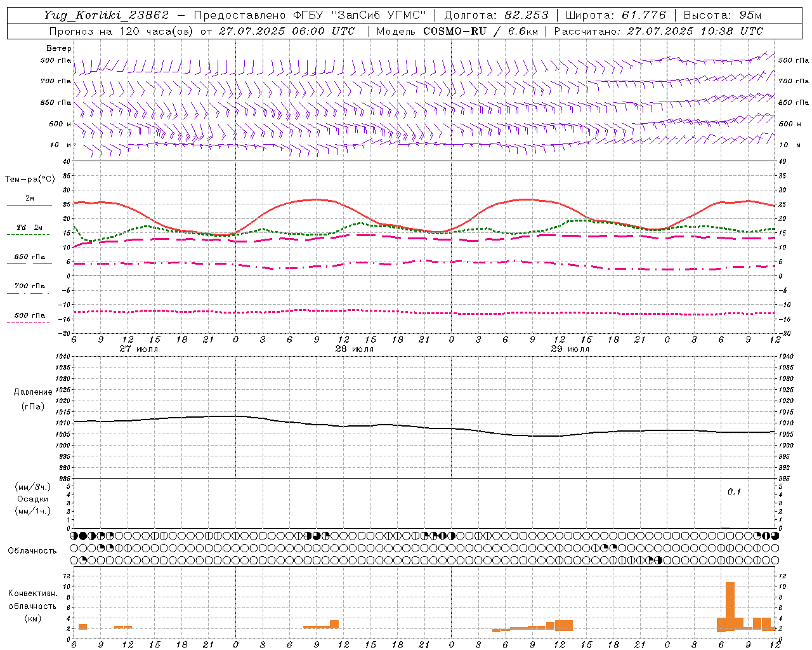
Task: Click the 27 июля date label
Action: coord(138,349)
